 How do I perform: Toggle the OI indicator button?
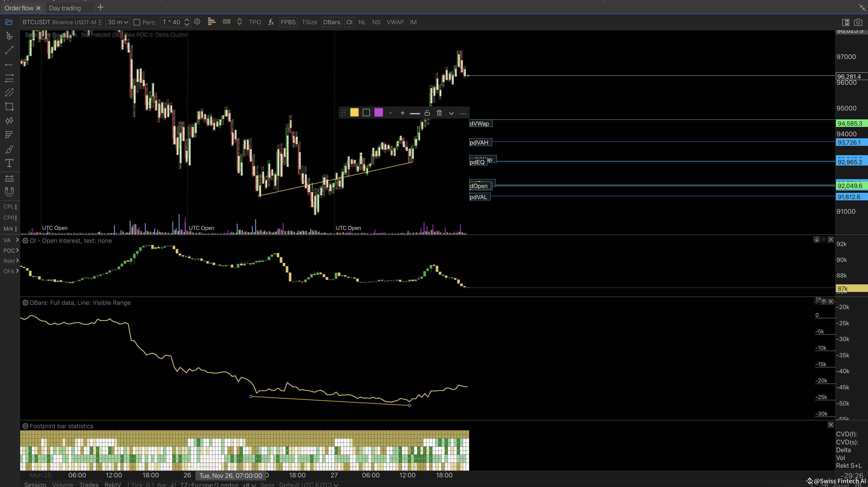[x=349, y=22]
